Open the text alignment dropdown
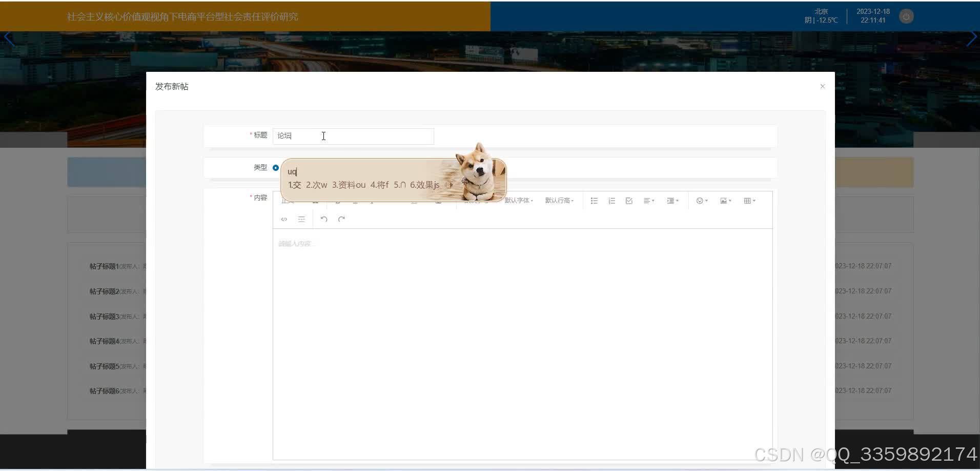Viewport: 980px width, 471px height. [x=649, y=201]
